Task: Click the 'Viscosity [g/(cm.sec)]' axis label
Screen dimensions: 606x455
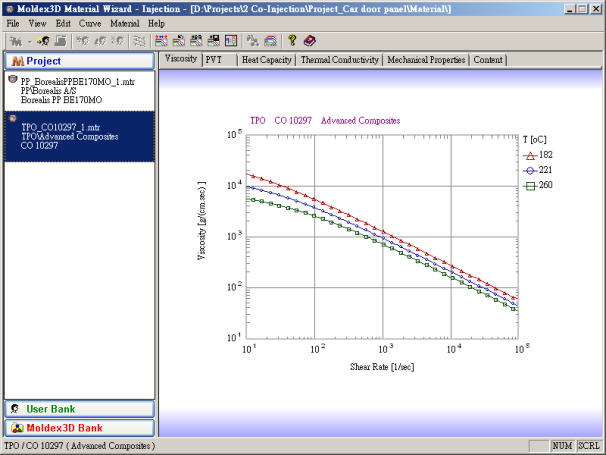Action: click(201, 220)
